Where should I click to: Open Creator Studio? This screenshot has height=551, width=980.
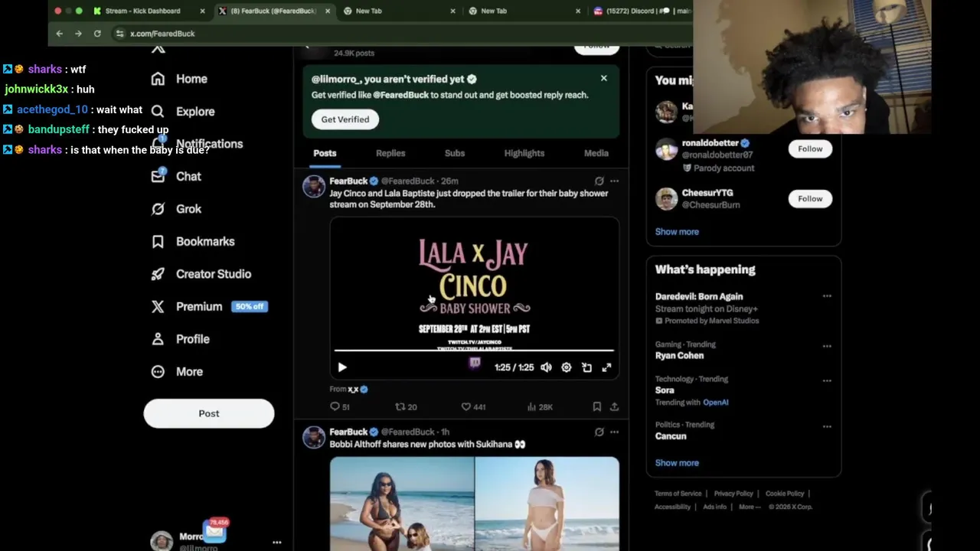[x=201, y=274]
